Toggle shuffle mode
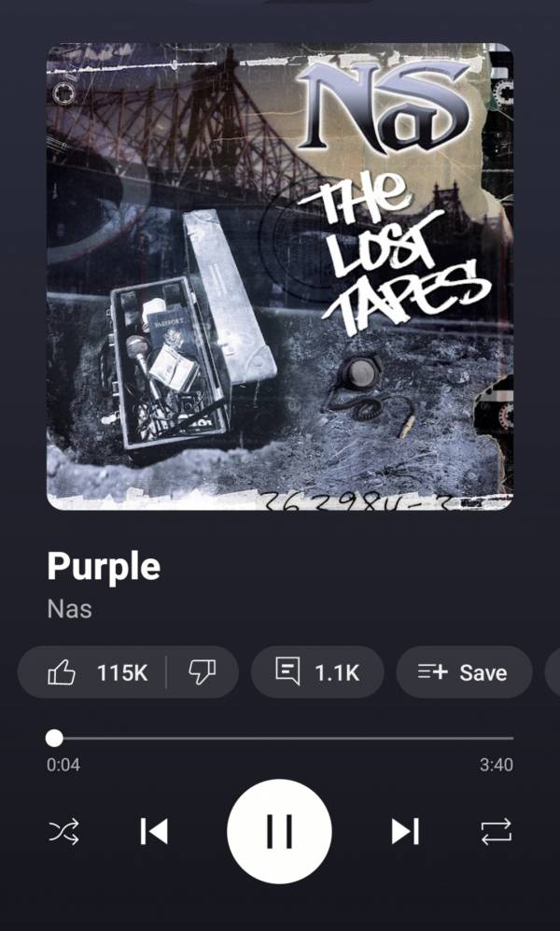 point(63,831)
